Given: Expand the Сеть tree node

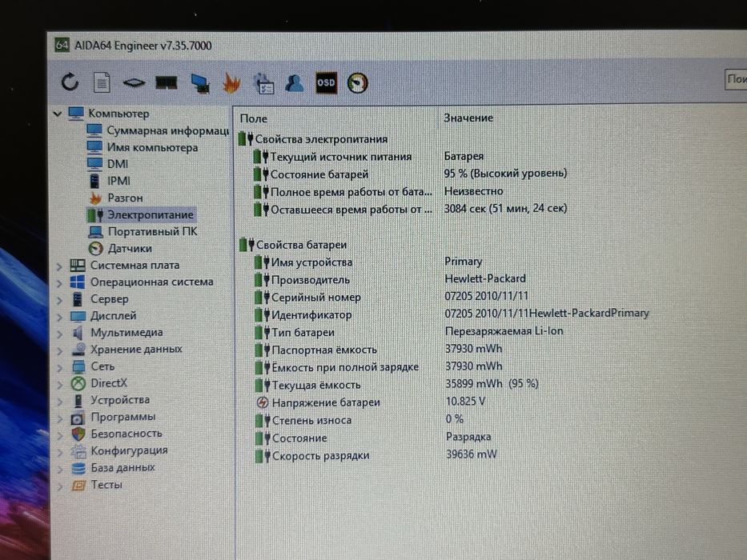Looking at the screenshot, I should coord(59,368).
